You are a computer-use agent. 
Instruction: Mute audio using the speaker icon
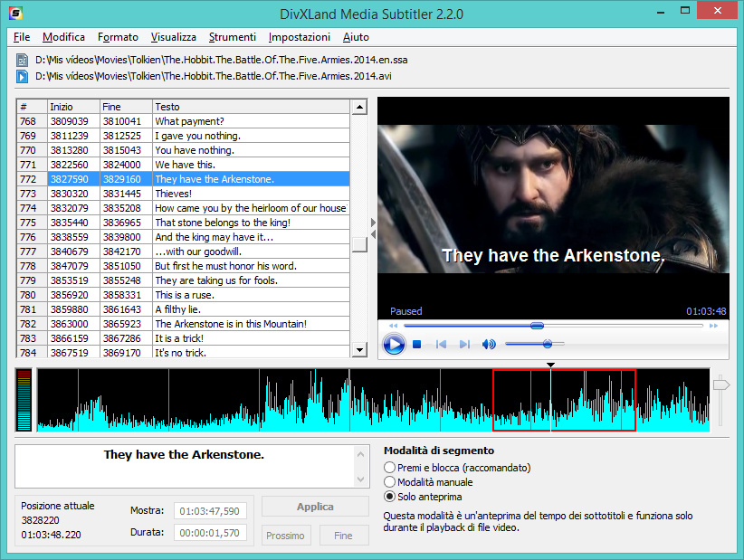point(489,345)
